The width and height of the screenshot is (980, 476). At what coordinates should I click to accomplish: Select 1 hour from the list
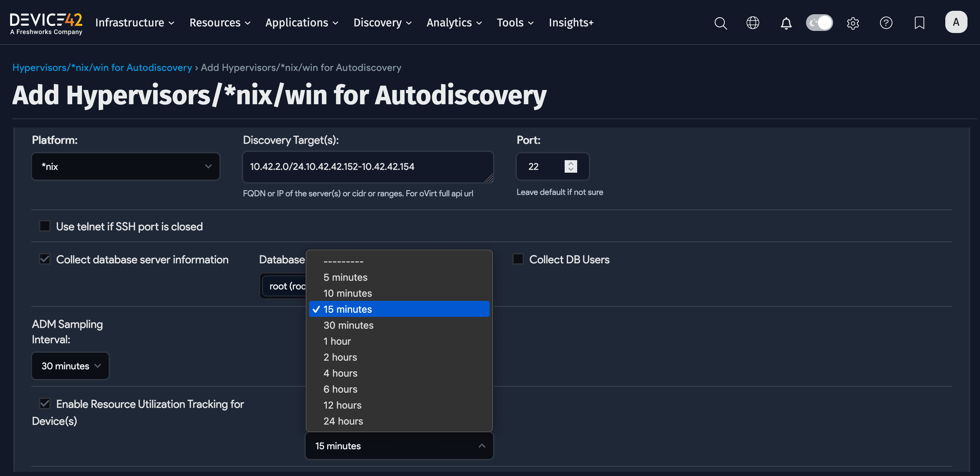337,341
